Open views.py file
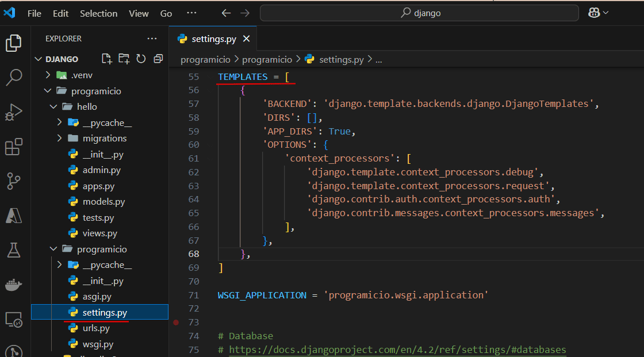The width and height of the screenshot is (644, 357). coord(100,233)
